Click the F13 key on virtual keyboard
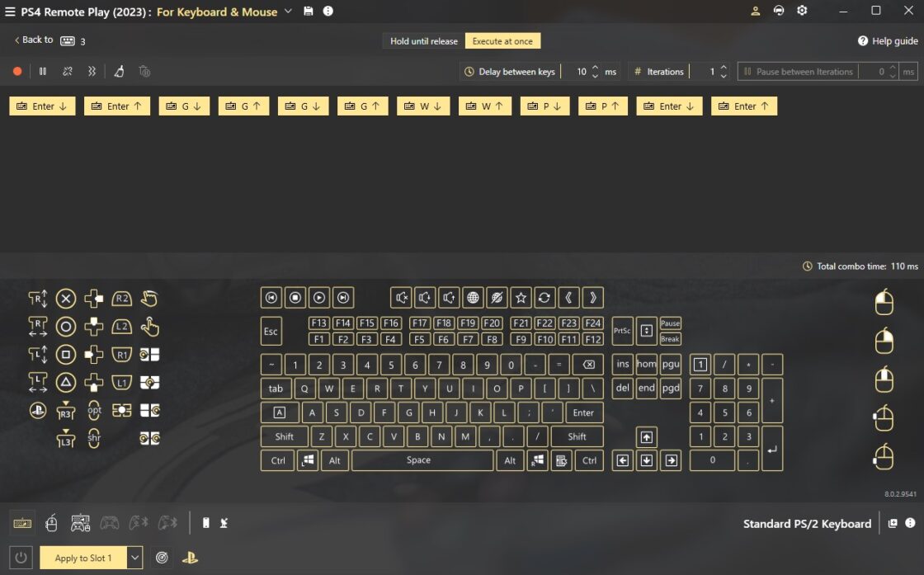The image size is (924, 575). click(x=318, y=323)
